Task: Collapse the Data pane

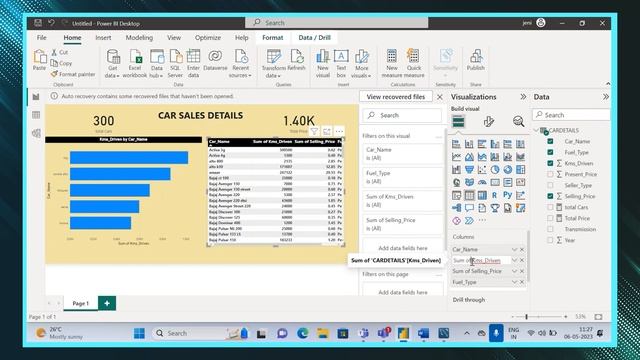Action: click(606, 97)
